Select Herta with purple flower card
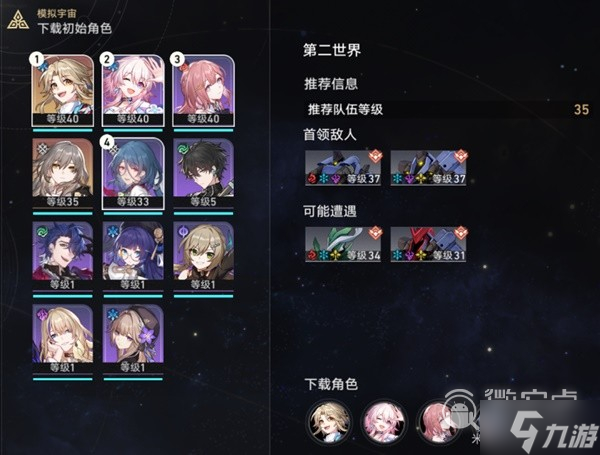 pos(133,339)
